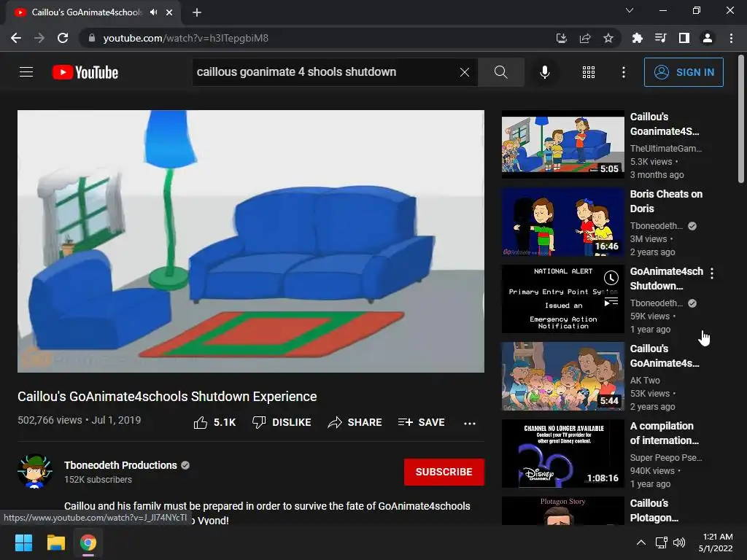Like the video with thumbs up
Viewport: 747px width, 560px height.
(215, 422)
